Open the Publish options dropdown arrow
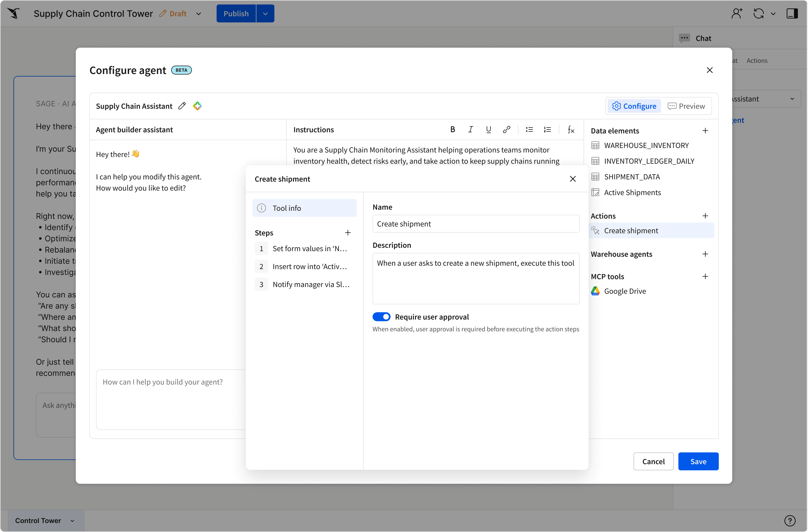This screenshot has width=808, height=532. click(265, 13)
